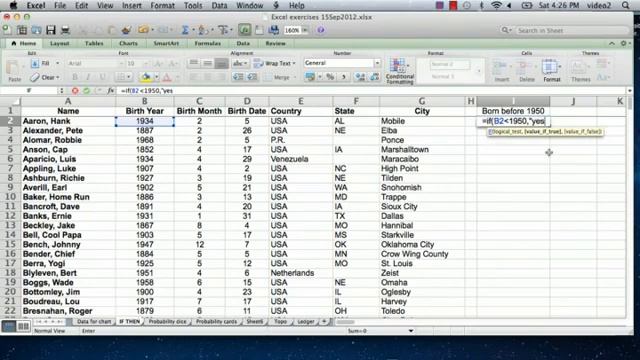Click the Search in Sheet field
The height and width of the screenshot is (360, 640).
[564, 30]
